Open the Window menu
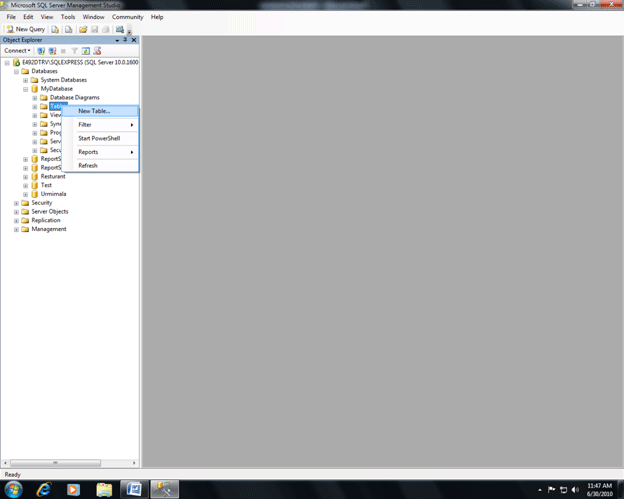 [94, 17]
